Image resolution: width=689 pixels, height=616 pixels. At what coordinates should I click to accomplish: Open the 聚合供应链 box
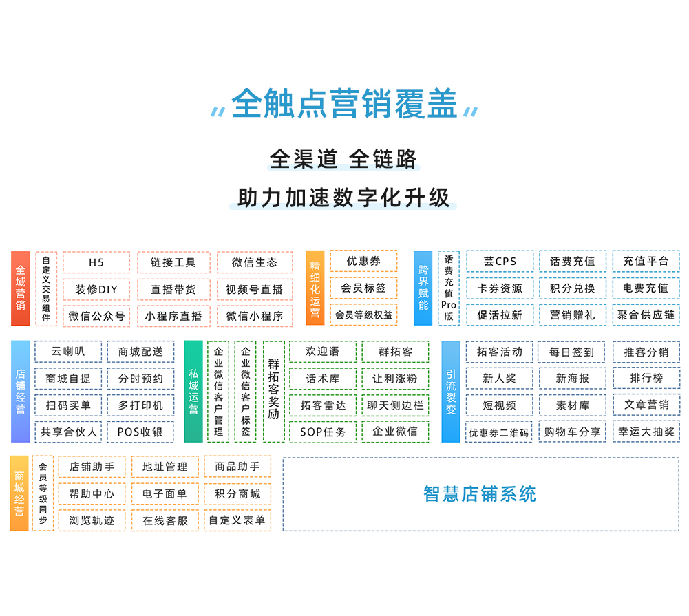tap(646, 315)
